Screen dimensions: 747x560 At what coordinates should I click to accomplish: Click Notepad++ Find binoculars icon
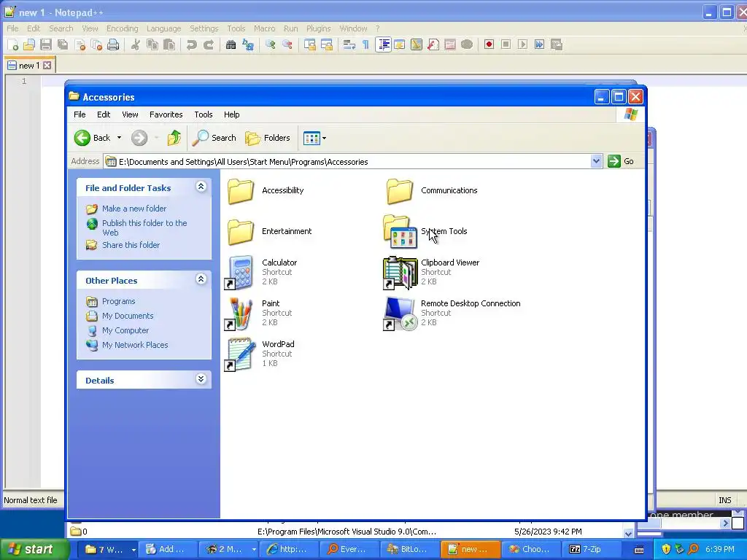(x=231, y=44)
